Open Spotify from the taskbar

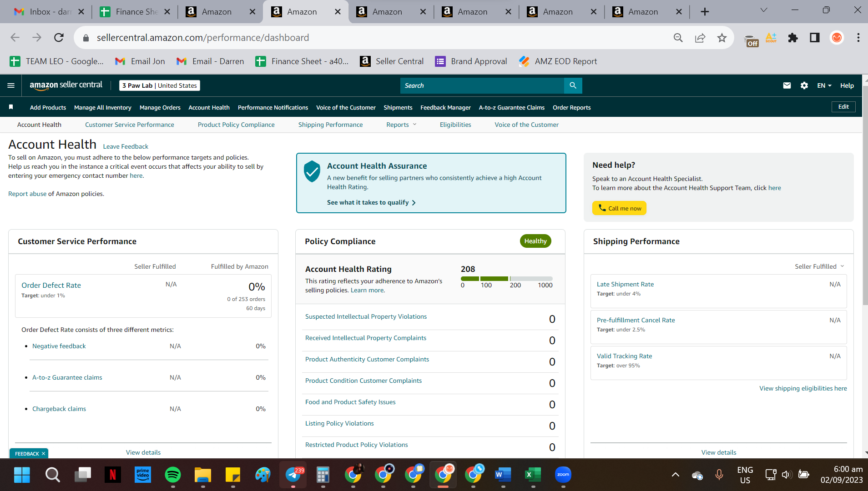[x=172, y=475]
